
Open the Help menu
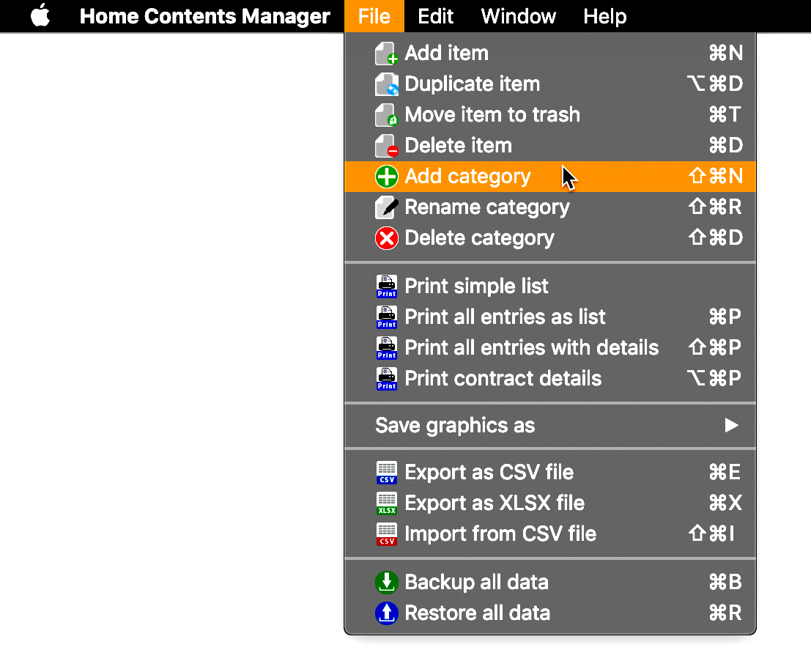[x=604, y=16]
